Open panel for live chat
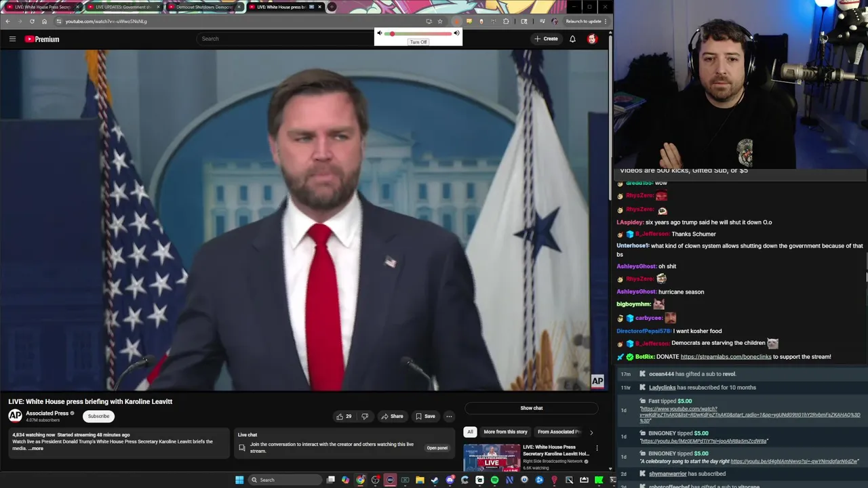The height and width of the screenshot is (488, 868). pyautogui.click(x=437, y=448)
